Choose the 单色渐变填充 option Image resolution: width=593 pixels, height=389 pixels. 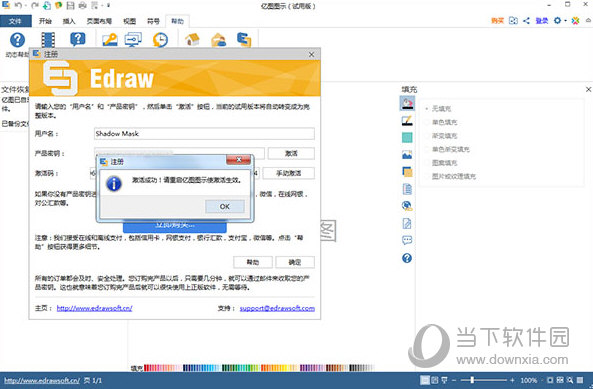pyautogui.click(x=447, y=149)
